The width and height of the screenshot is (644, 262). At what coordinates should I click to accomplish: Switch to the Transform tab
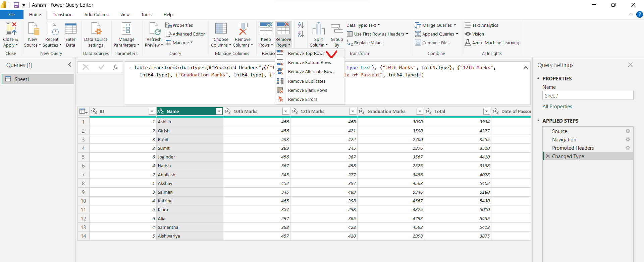(62, 15)
